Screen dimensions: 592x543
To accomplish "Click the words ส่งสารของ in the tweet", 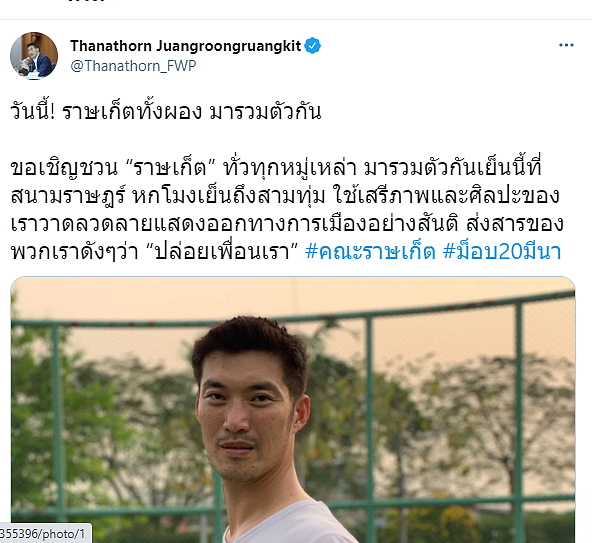I will pos(515,224).
